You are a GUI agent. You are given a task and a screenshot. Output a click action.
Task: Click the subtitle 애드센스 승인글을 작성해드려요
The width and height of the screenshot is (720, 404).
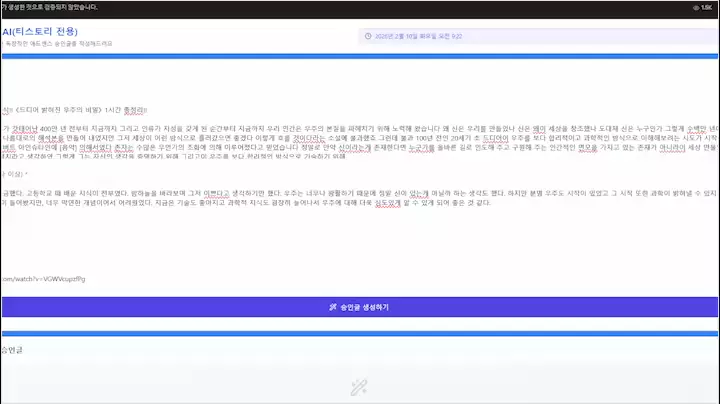57,44
